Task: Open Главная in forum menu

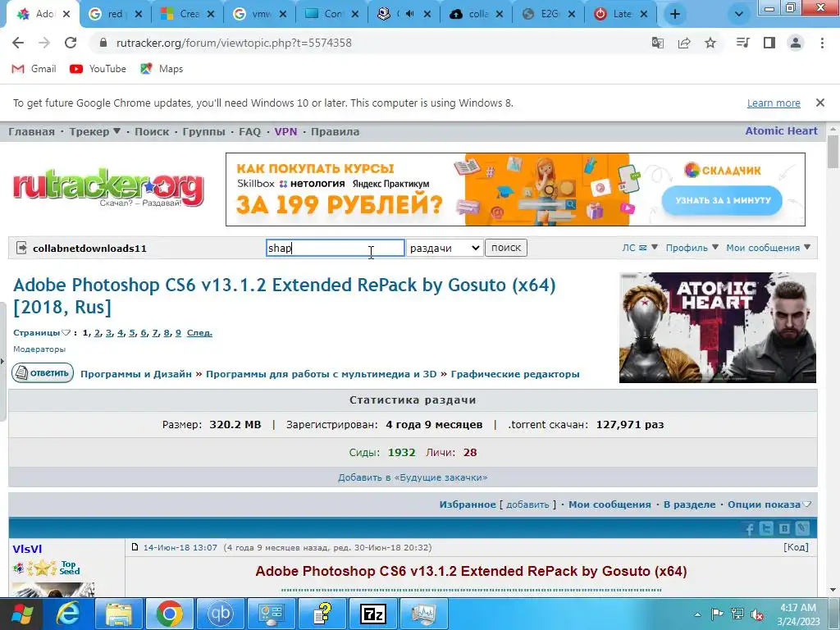Action: pyautogui.click(x=32, y=132)
